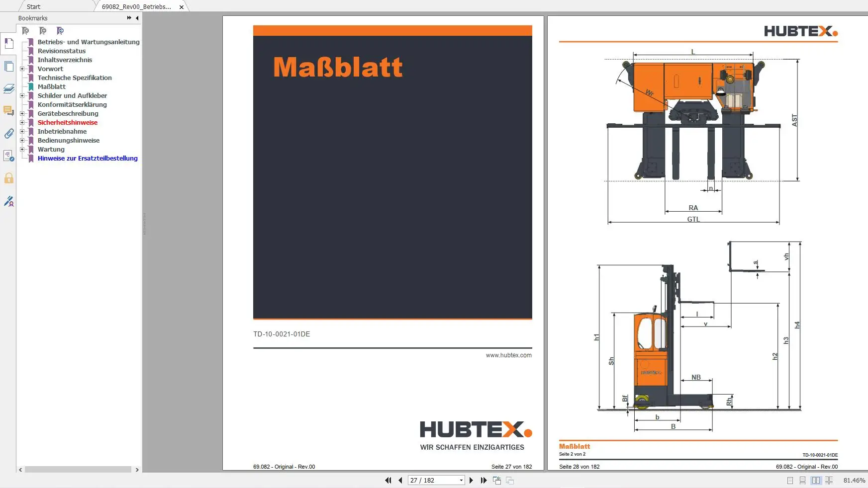This screenshot has width=868, height=488.
Task: Open the Comments panel
Action: (8, 110)
